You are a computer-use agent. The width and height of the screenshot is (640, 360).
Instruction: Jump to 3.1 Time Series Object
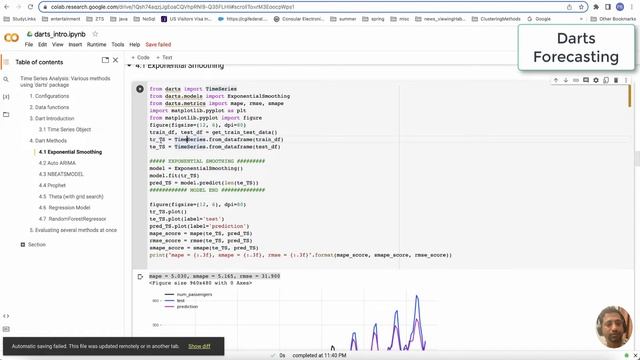(65, 129)
